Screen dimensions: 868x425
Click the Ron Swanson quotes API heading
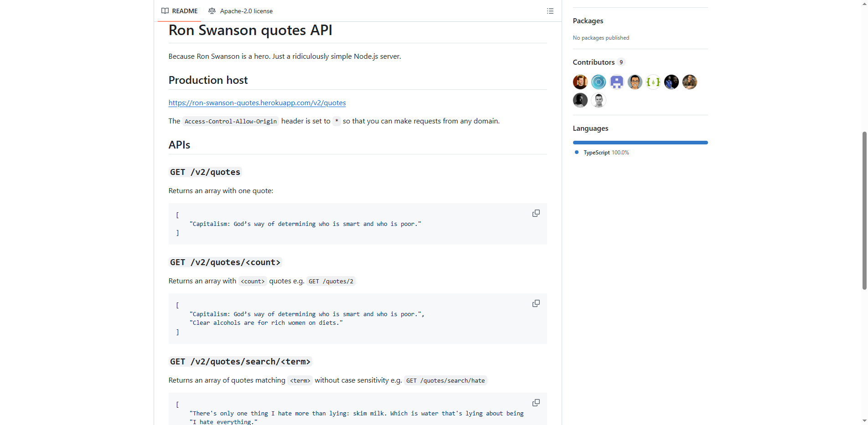pyautogui.click(x=250, y=30)
